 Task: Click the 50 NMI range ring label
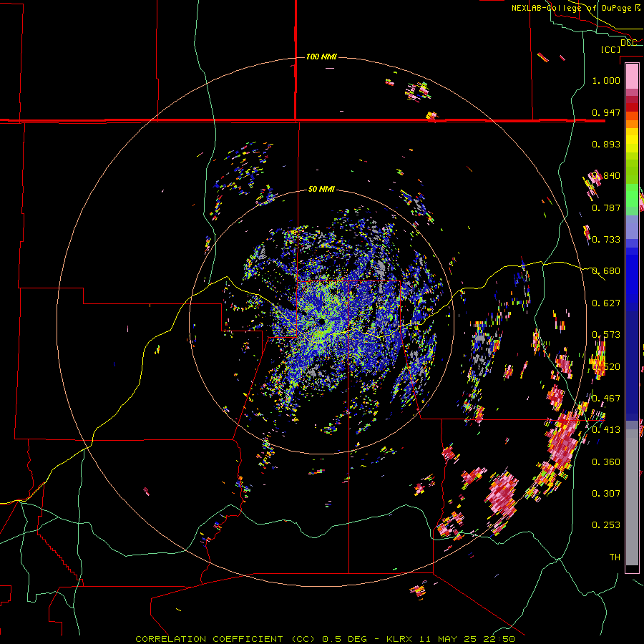click(321, 189)
